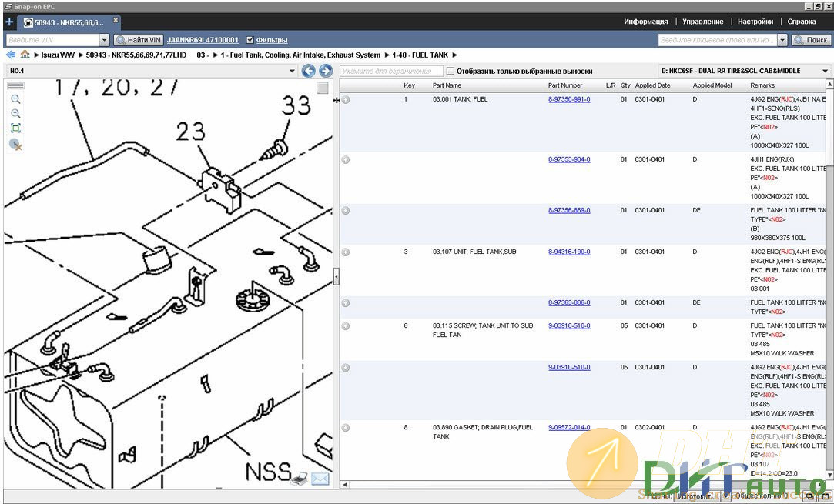Go to next illustration arrow
This screenshot has height=504, width=834.
pos(326,71)
